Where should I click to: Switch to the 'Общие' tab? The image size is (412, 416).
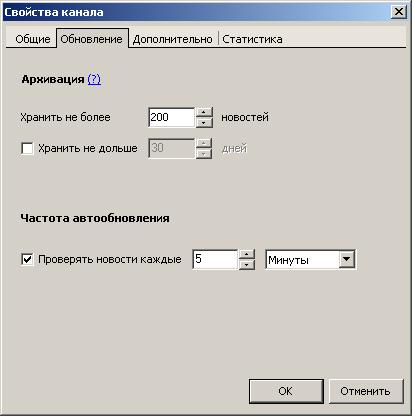33,39
